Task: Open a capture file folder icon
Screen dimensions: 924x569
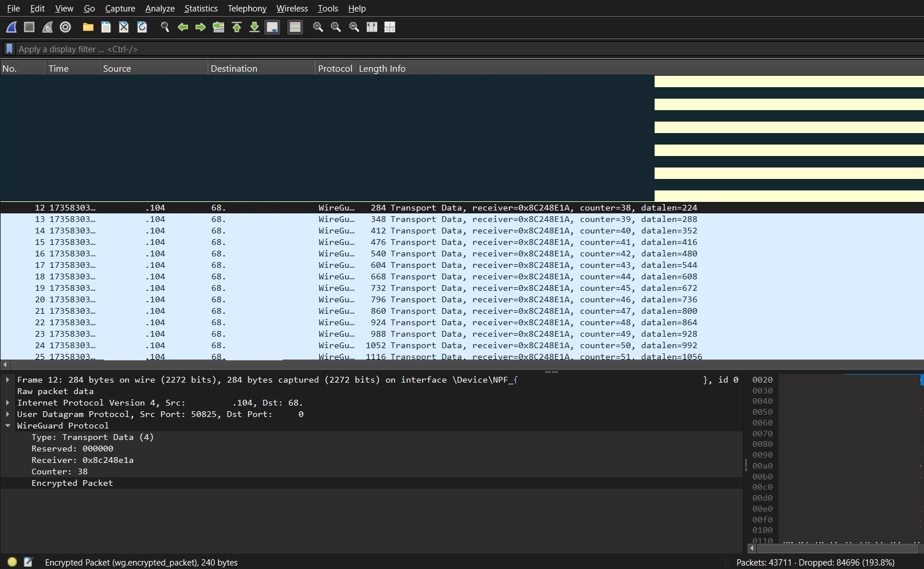Action: tap(88, 27)
